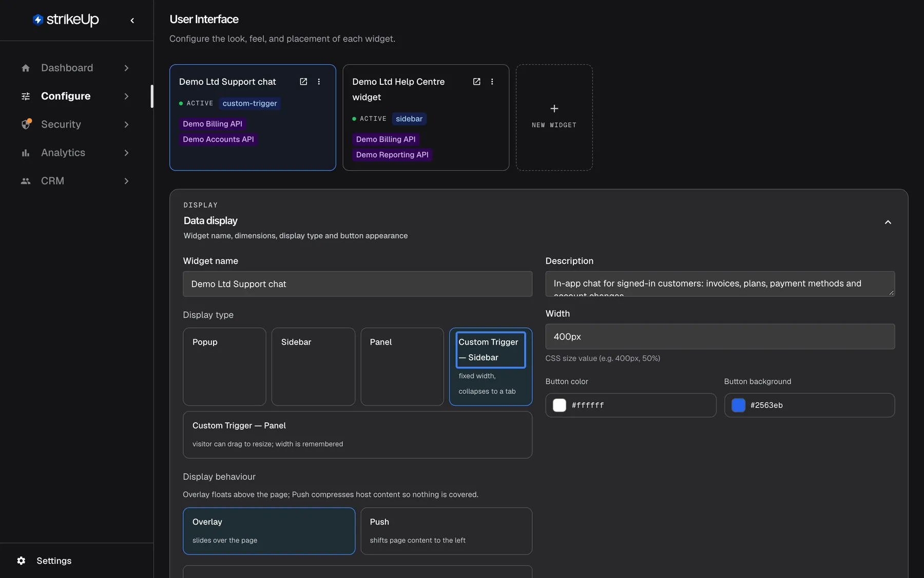
Task: Choose Overlay display behaviour
Action: pyautogui.click(x=269, y=531)
